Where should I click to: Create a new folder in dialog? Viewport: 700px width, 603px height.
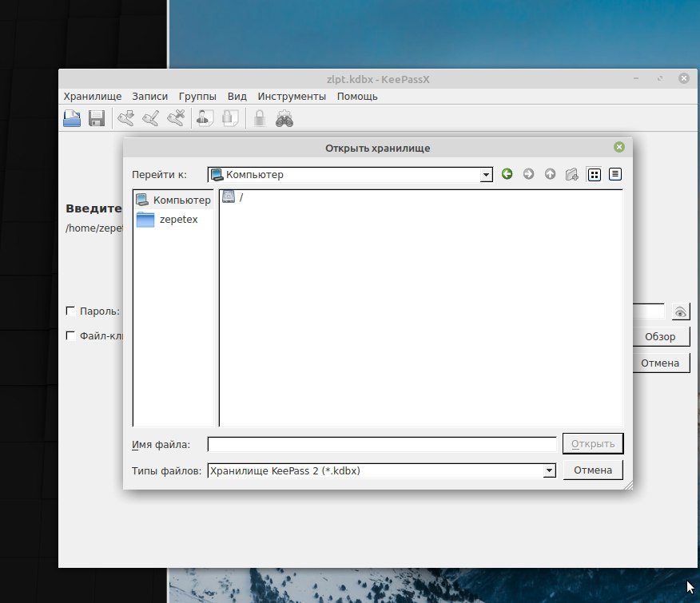tap(572, 174)
